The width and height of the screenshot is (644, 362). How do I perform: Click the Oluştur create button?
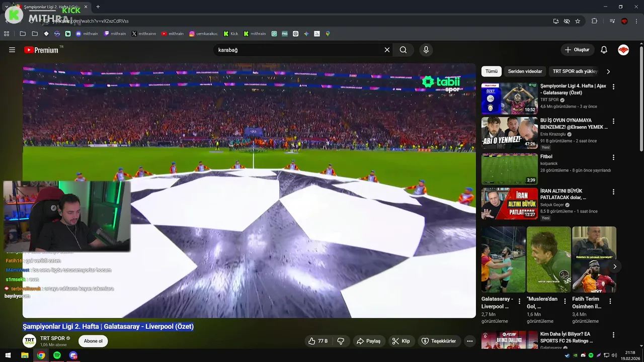point(577,50)
